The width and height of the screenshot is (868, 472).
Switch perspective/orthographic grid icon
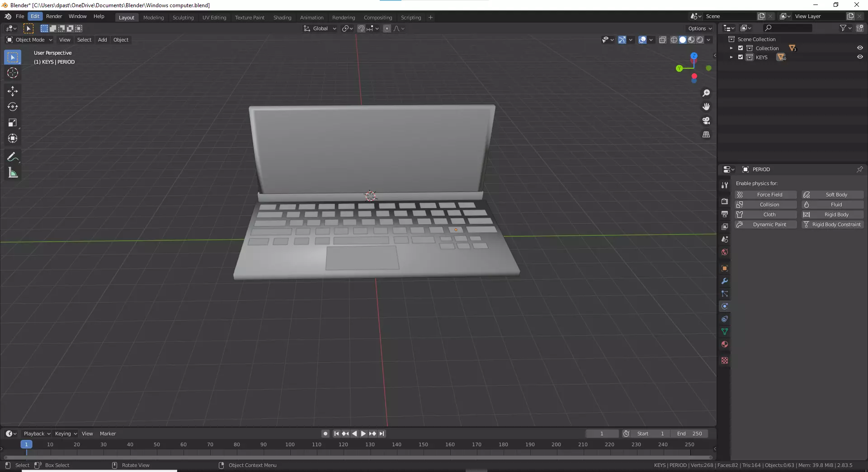(x=706, y=135)
